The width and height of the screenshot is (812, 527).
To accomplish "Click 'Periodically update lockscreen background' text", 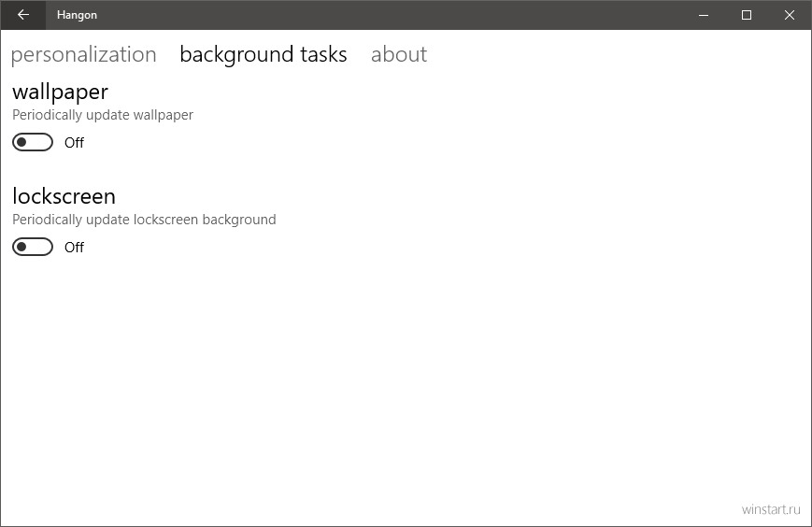I will [144, 220].
